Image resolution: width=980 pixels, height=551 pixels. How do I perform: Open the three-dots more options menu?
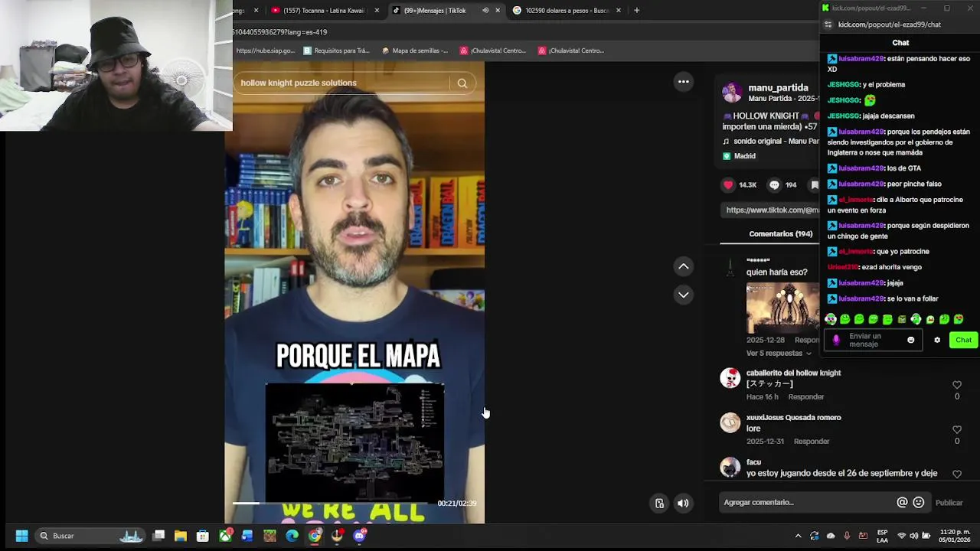(684, 82)
